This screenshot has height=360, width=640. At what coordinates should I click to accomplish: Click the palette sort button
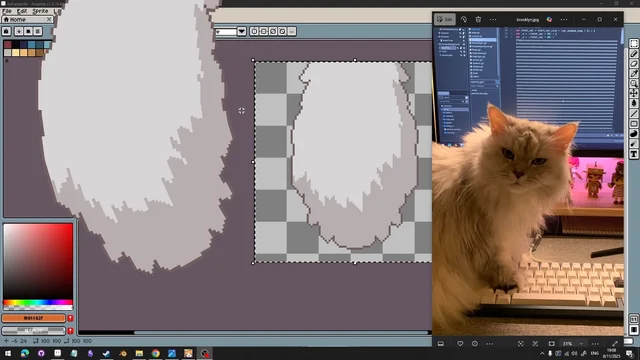[x=19, y=31]
